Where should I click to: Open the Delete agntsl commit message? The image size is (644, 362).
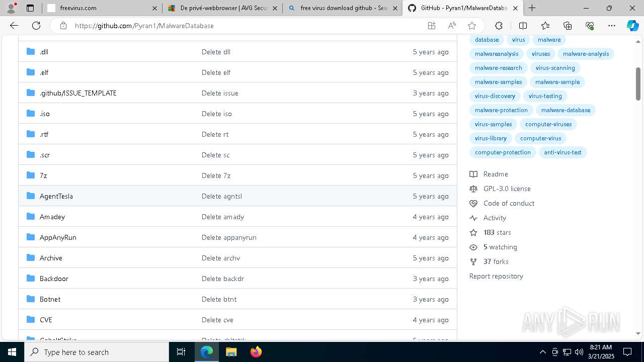pyautogui.click(x=222, y=196)
